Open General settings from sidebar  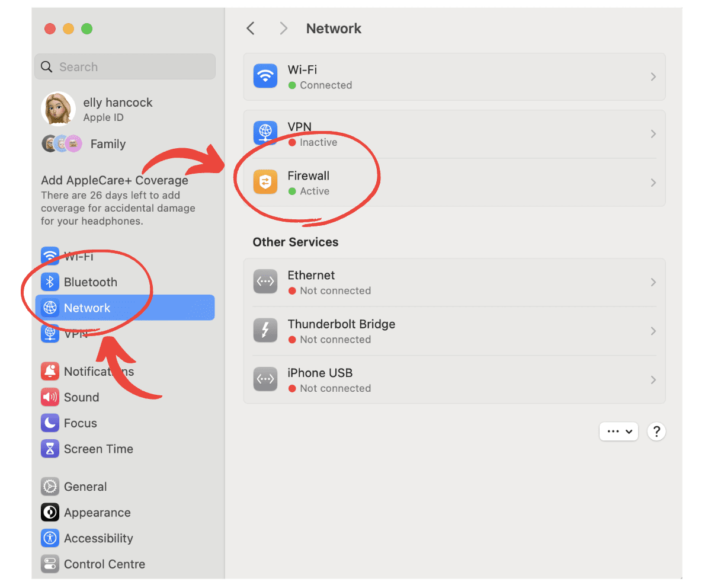tap(125, 486)
